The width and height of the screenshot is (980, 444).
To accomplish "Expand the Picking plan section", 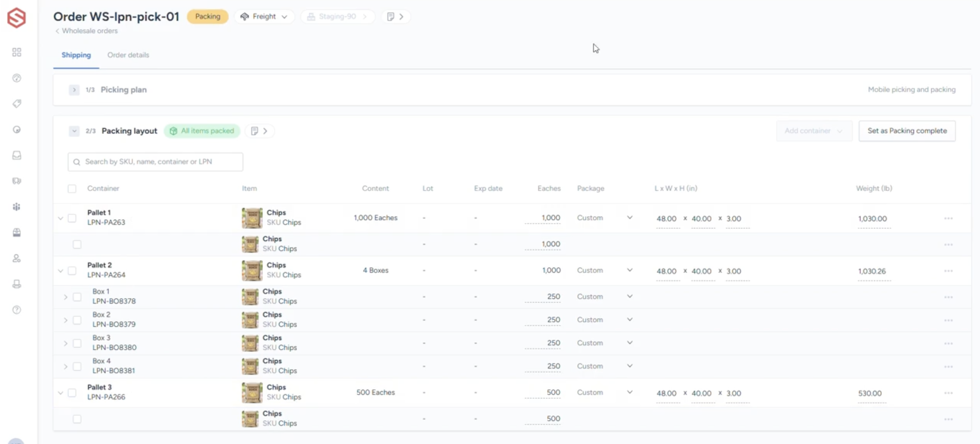I will tap(74, 90).
